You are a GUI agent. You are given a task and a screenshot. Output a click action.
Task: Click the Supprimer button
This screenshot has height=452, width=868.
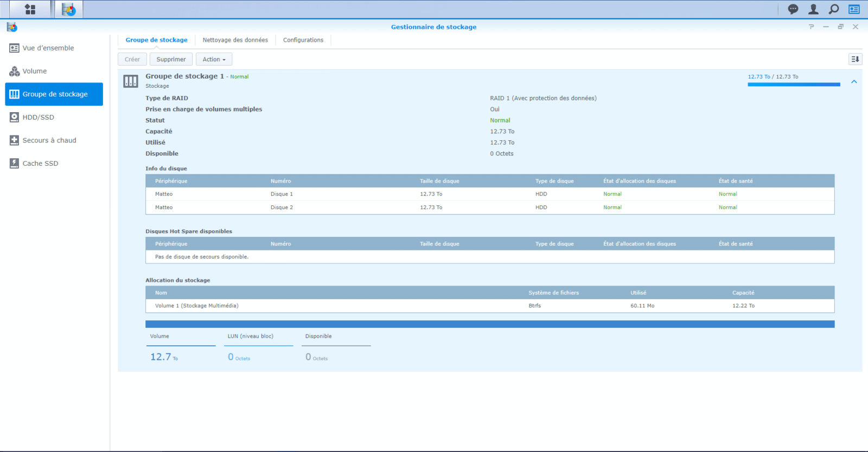[171, 59]
